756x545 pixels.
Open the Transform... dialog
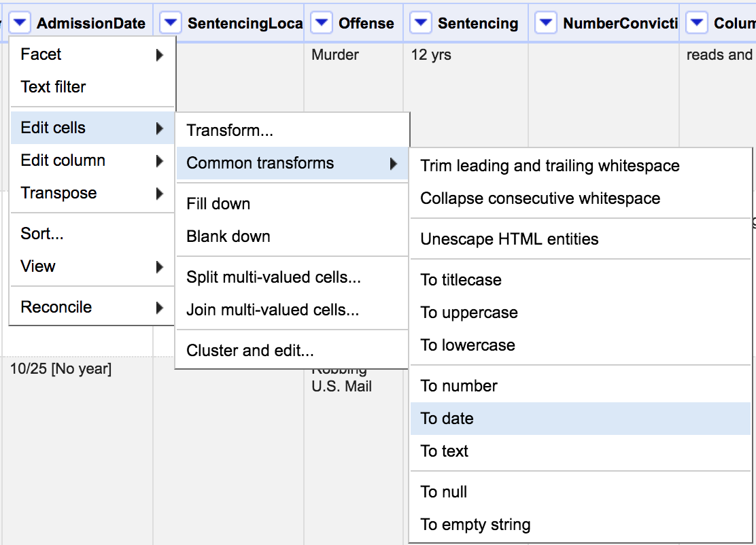pos(230,130)
